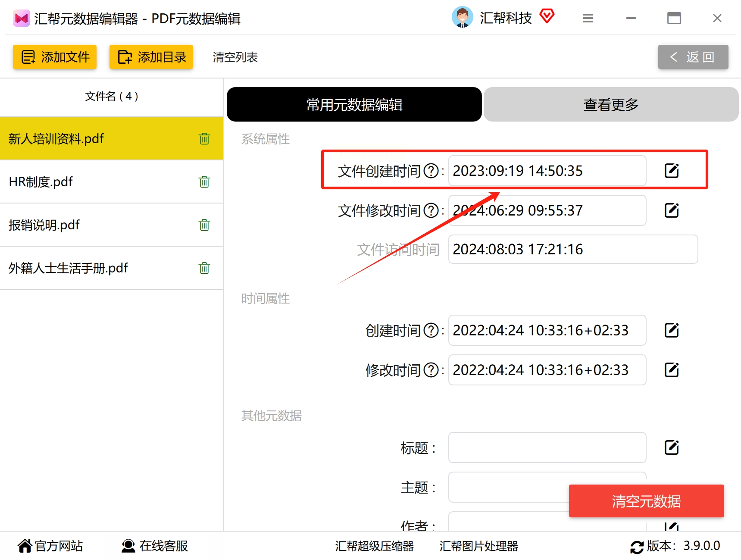
Task: Delete 新人培训资料.pdf with its trash icon
Action: coord(204,139)
